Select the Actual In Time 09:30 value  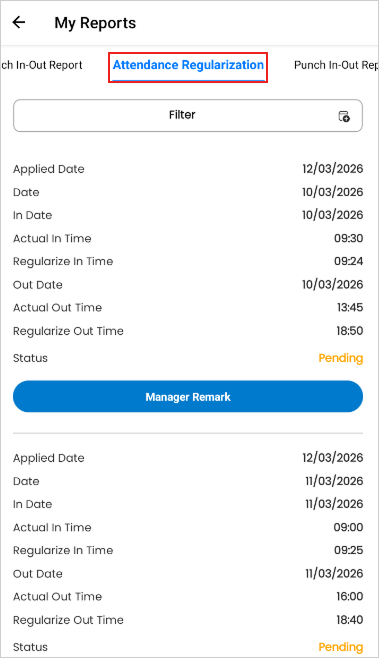pos(348,238)
